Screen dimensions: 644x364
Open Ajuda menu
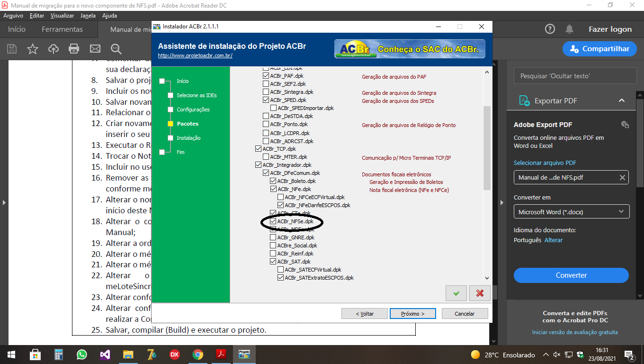pyautogui.click(x=109, y=16)
